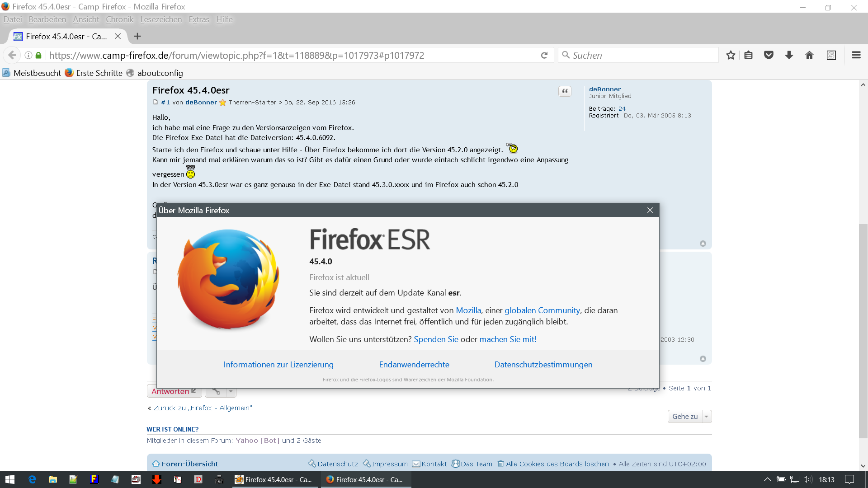Image resolution: width=868 pixels, height=488 pixels.
Task: Go to the home page icon
Action: coord(809,55)
